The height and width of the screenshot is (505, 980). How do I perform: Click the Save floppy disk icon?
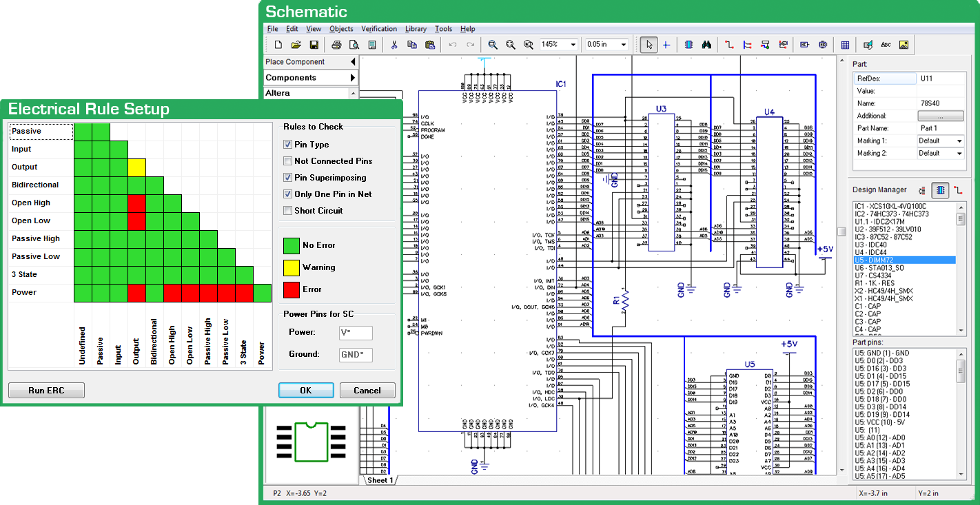(314, 45)
